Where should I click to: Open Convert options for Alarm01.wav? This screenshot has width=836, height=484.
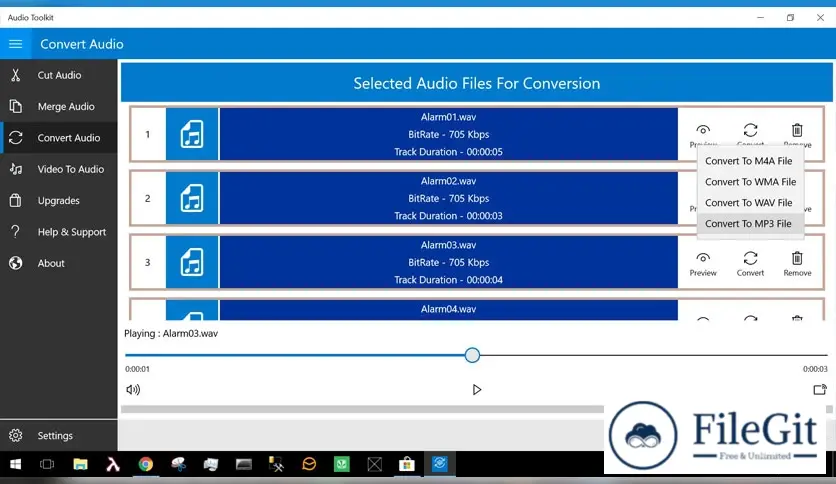point(750,130)
